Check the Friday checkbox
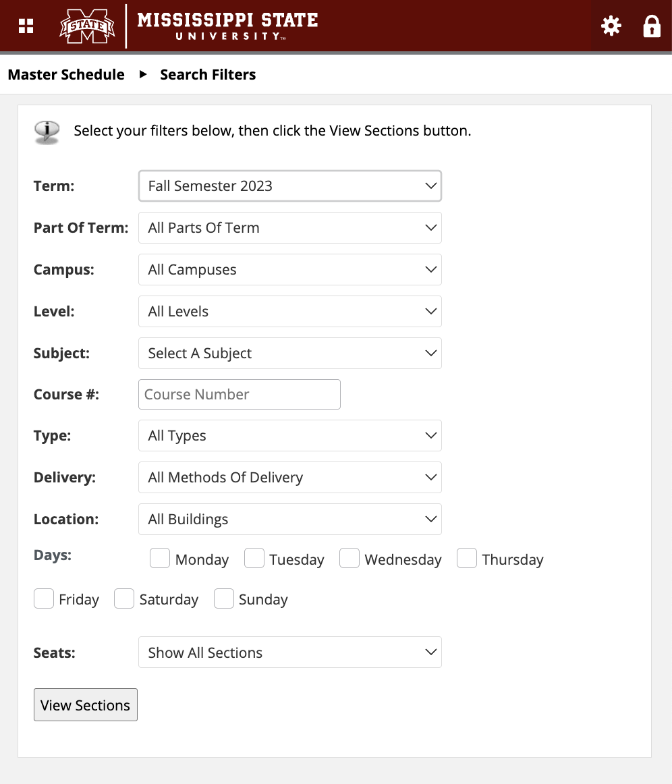Image resolution: width=672 pixels, height=784 pixels. tap(44, 598)
